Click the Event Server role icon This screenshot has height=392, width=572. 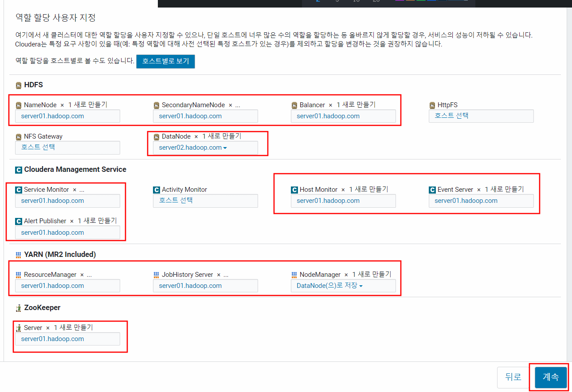tap(432, 190)
